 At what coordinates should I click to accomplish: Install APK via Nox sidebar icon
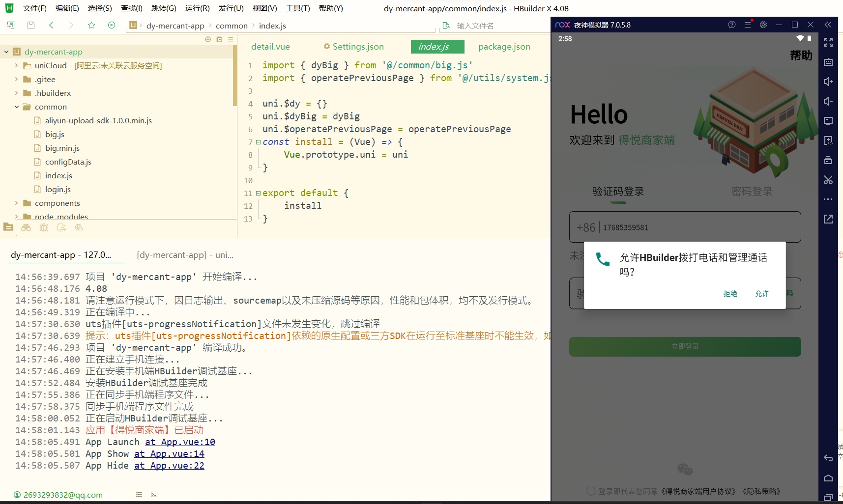tap(828, 140)
